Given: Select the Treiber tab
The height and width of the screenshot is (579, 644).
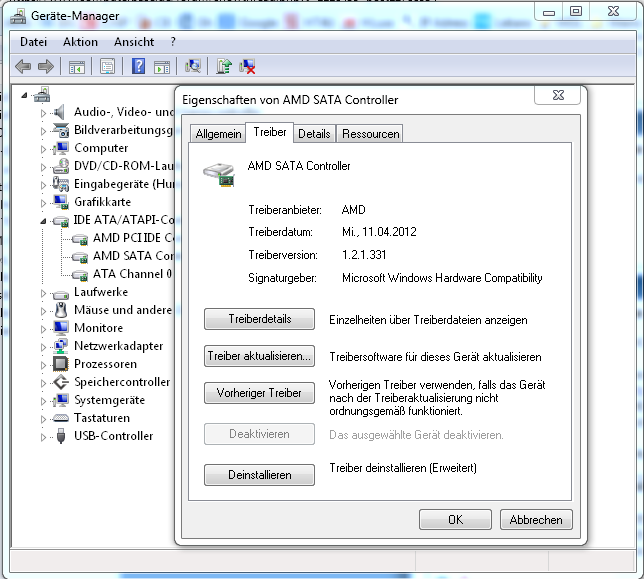Looking at the screenshot, I should 270,132.
